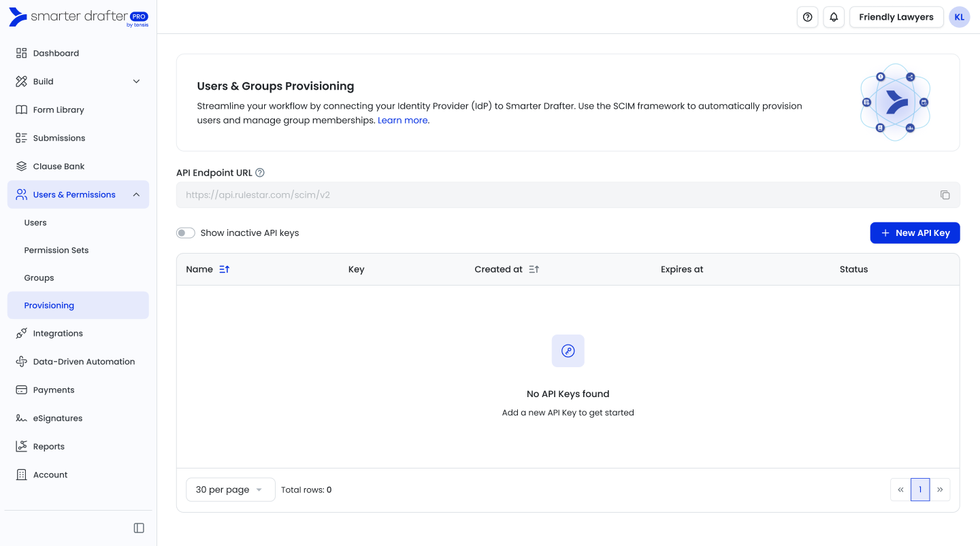Open the 30 per page dropdown

coord(230,490)
